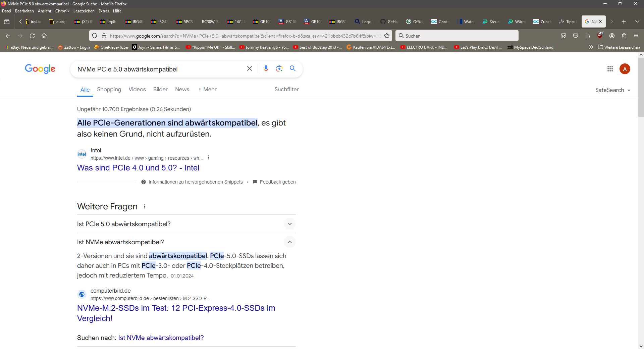Image resolution: width=644 pixels, height=349 pixels.
Task: Open the Firefox account icon
Action: click(612, 36)
